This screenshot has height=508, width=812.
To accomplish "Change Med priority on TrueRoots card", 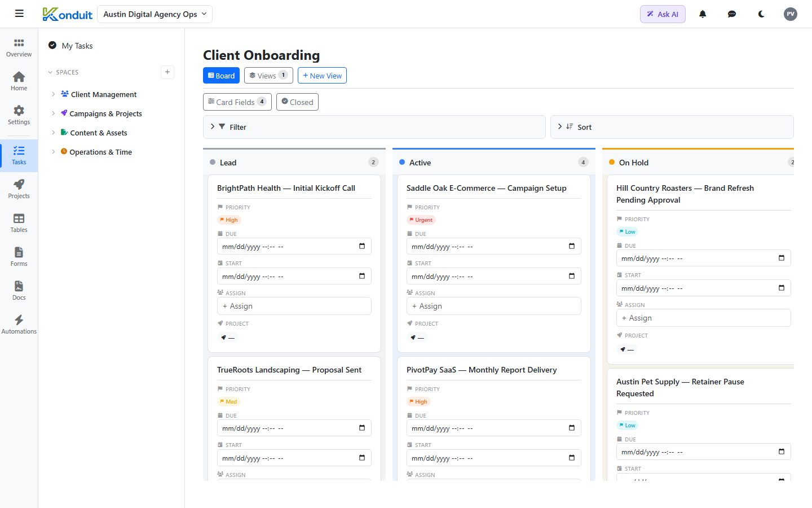I will [228, 402].
